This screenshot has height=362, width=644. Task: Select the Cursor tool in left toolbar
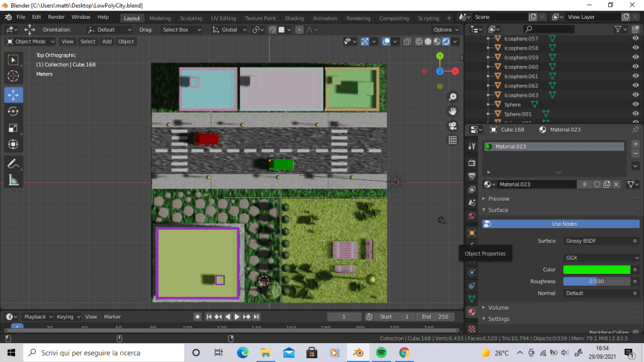pyautogui.click(x=13, y=76)
